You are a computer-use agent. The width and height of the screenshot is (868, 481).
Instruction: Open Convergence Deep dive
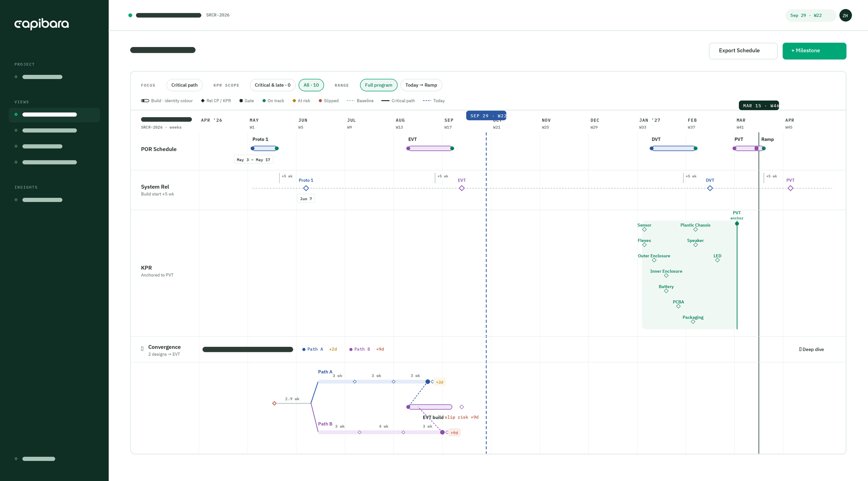812,350
